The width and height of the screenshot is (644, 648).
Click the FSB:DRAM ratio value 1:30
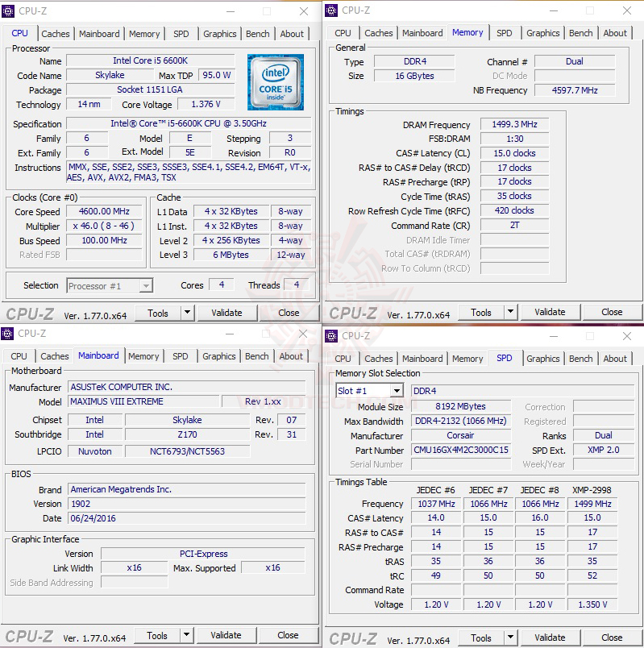[514, 139]
